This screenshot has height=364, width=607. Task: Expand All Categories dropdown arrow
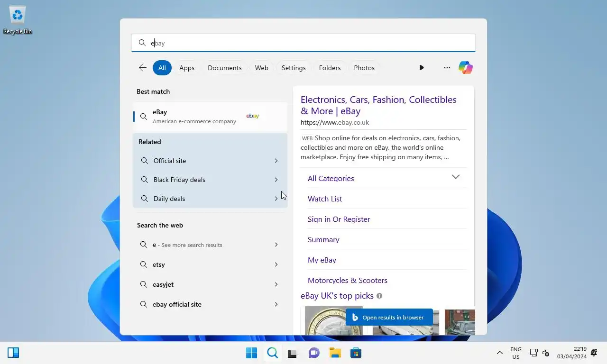[x=456, y=177]
